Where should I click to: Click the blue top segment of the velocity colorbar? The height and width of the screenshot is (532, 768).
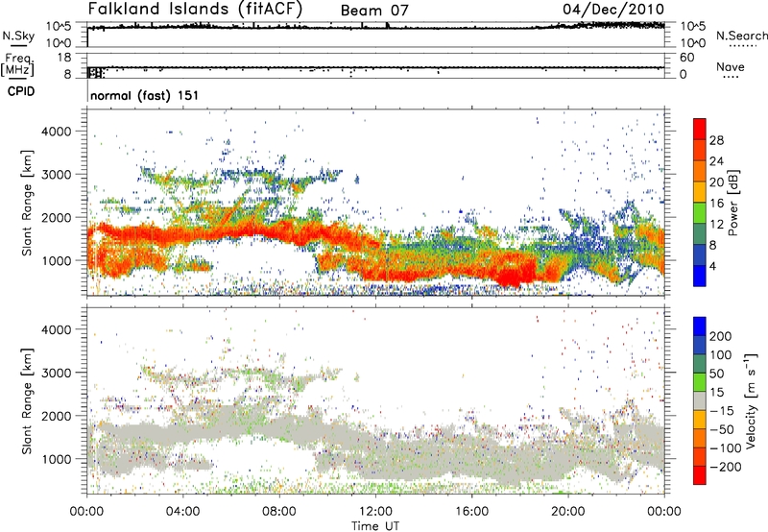[700, 326]
